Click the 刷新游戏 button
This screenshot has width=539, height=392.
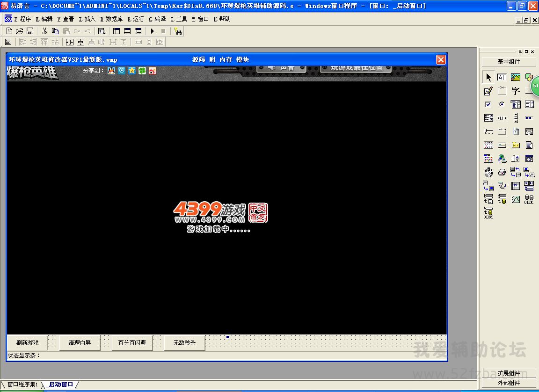(x=28, y=342)
